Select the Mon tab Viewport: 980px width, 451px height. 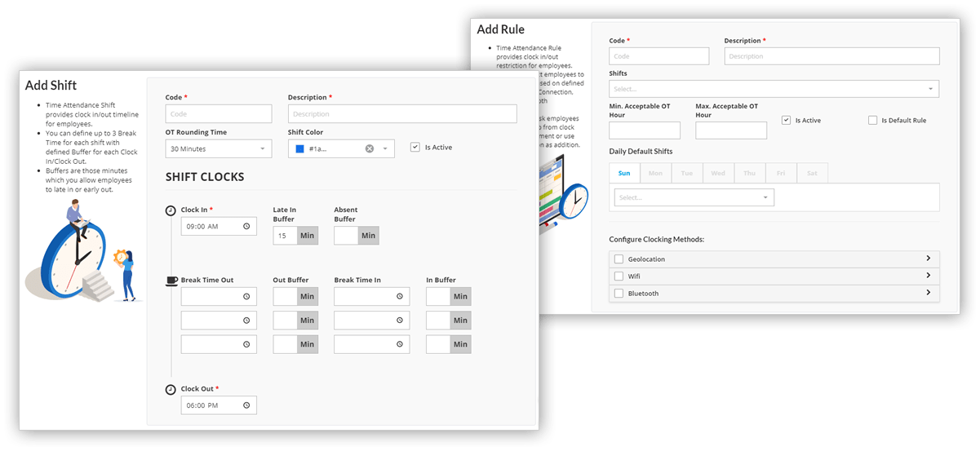655,173
